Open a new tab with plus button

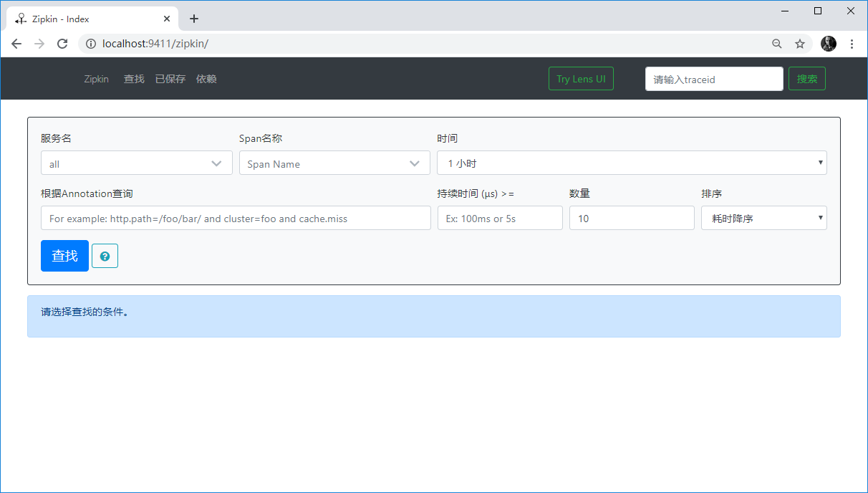click(193, 19)
